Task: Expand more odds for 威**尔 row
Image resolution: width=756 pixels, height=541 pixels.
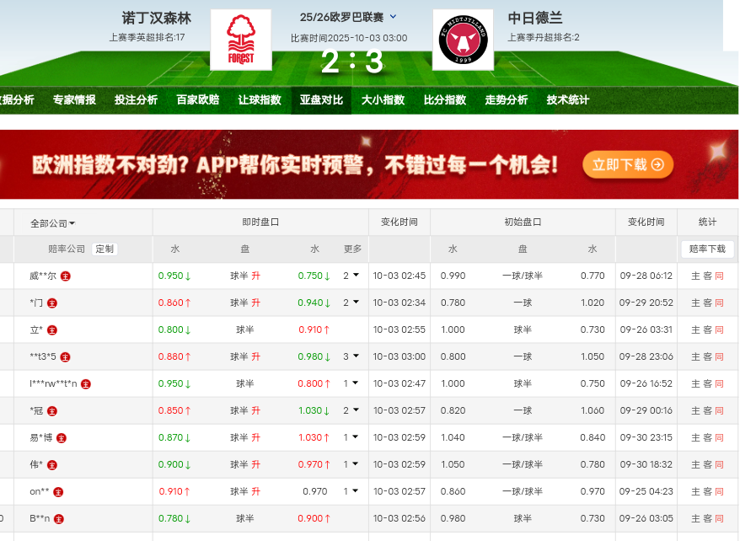Action: click(351, 276)
